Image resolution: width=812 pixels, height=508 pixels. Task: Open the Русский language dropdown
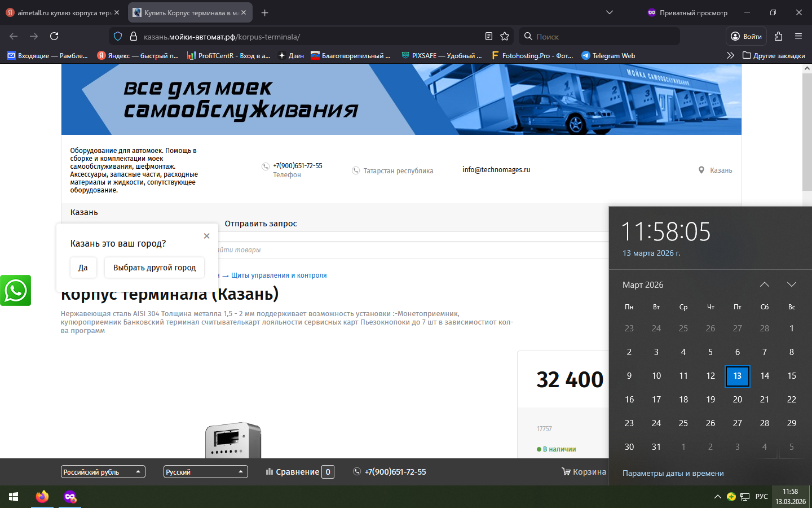tap(205, 472)
